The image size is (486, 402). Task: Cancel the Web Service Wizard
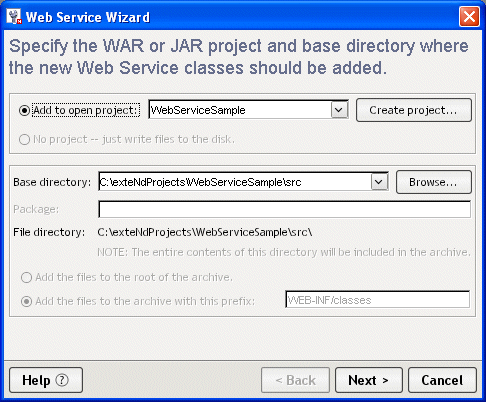pos(442,380)
